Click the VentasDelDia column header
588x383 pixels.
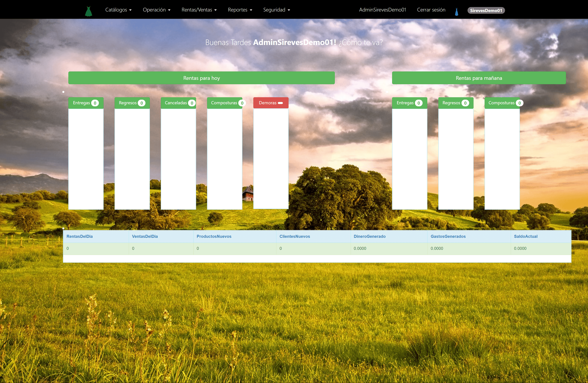tap(145, 236)
